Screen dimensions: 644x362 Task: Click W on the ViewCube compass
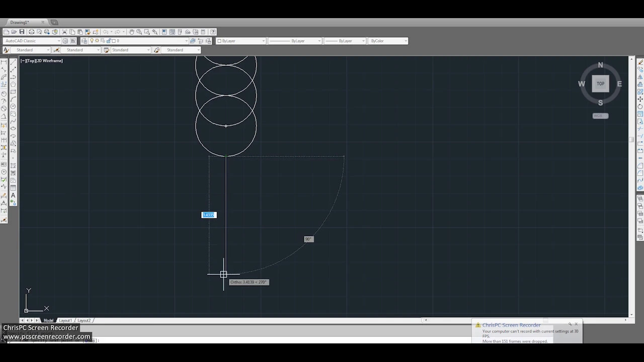582,84
